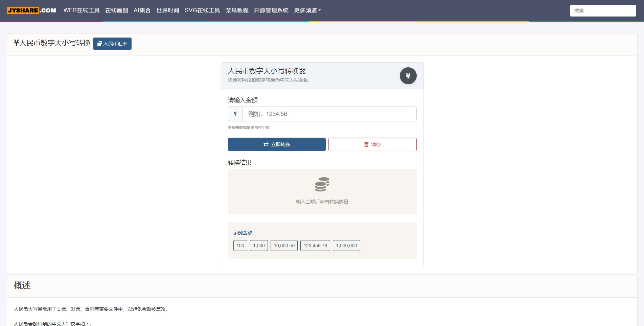The width and height of the screenshot is (644, 326).
Task: Open the AI集合 navigation link
Action: [x=142, y=10]
